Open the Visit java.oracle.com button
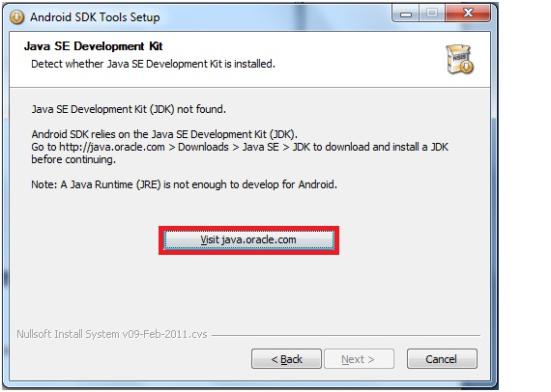551x392 pixels. (248, 240)
